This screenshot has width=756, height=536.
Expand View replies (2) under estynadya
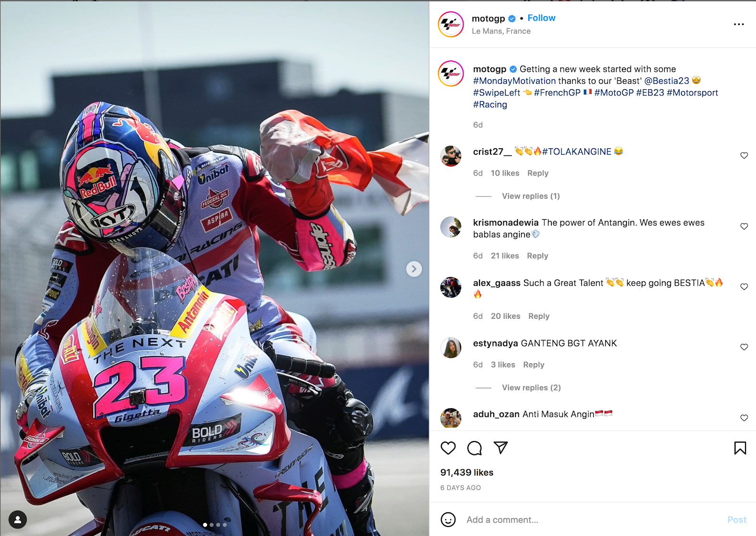coord(531,387)
